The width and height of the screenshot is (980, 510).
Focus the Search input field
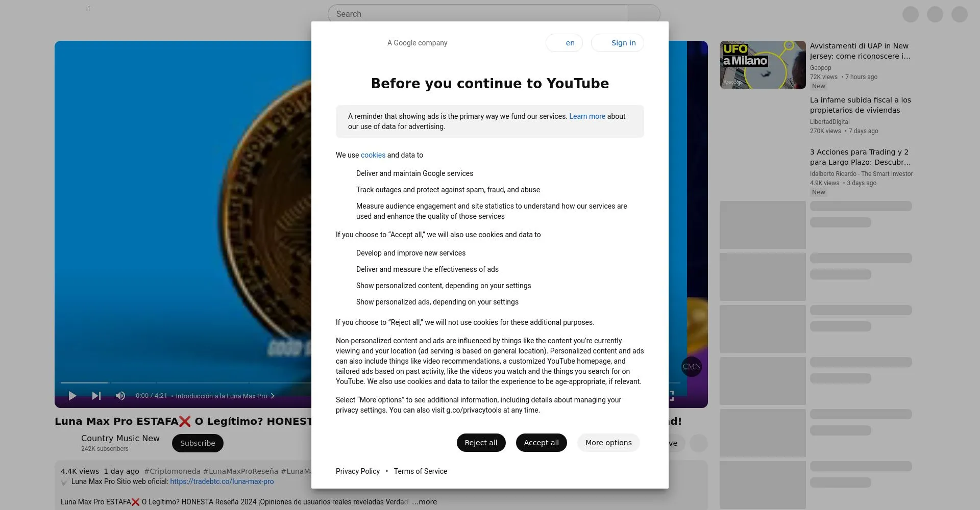coord(478,14)
